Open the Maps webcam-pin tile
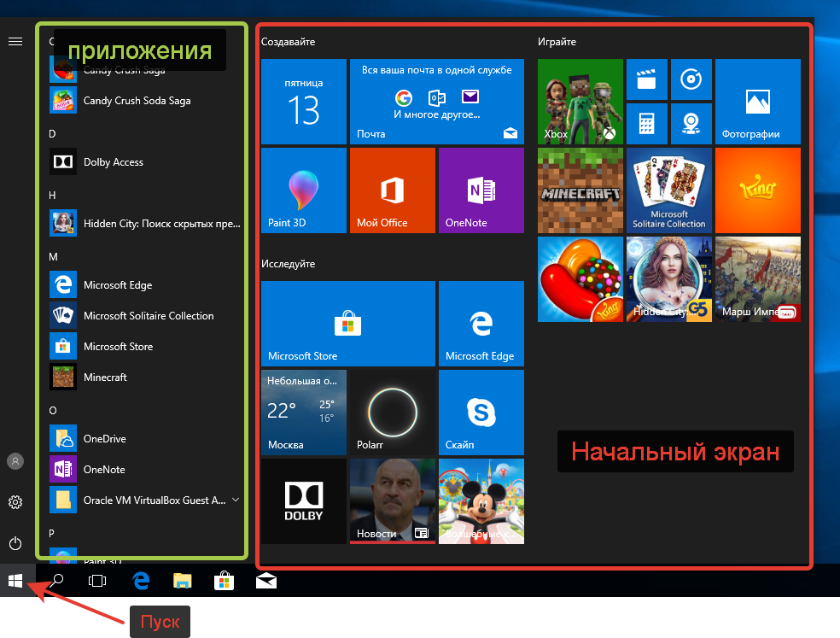 point(691,124)
